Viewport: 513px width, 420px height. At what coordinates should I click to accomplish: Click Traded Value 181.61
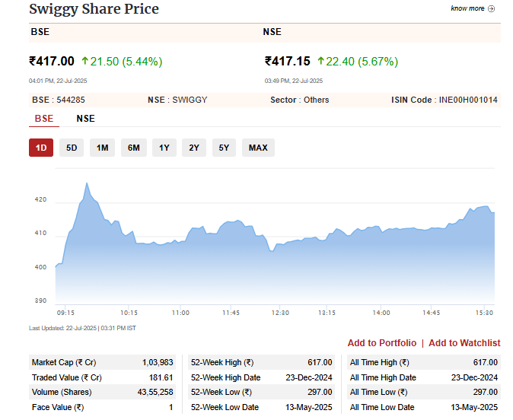pos(161,377)
